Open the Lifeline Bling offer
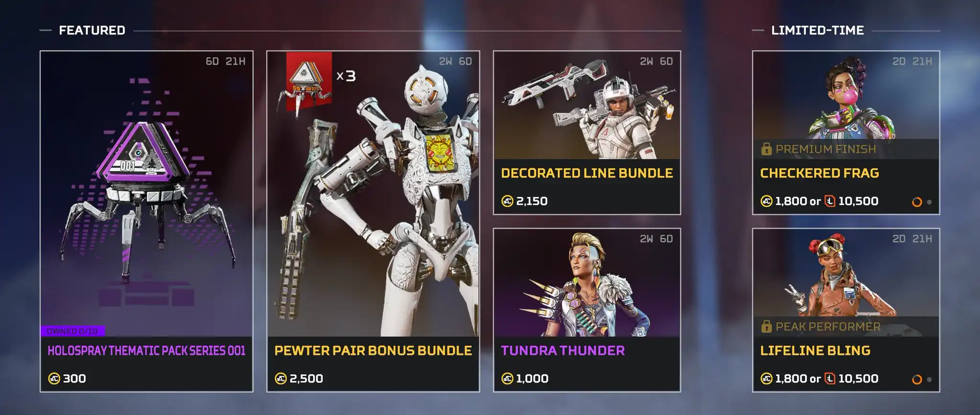The image size is (980, 415). (846, 310)
